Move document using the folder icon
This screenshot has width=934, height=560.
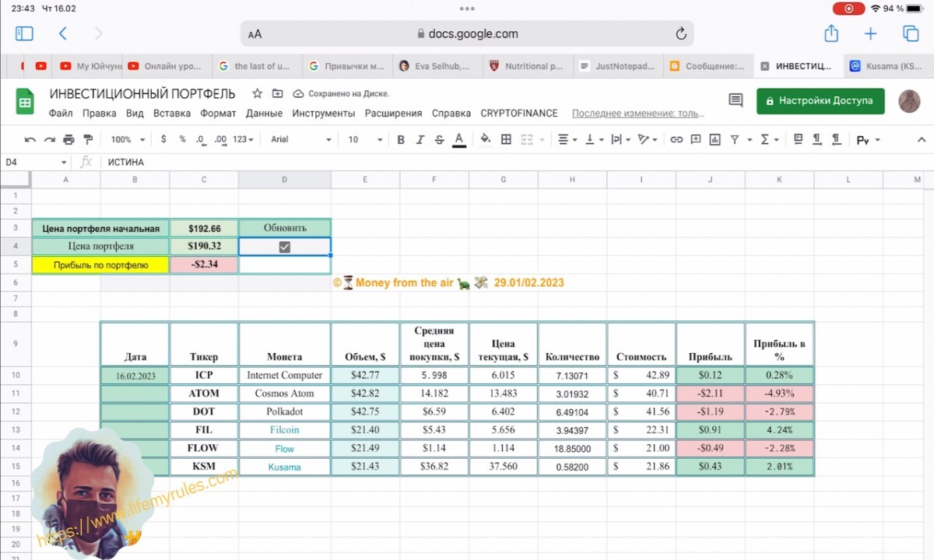coord(278,93)
